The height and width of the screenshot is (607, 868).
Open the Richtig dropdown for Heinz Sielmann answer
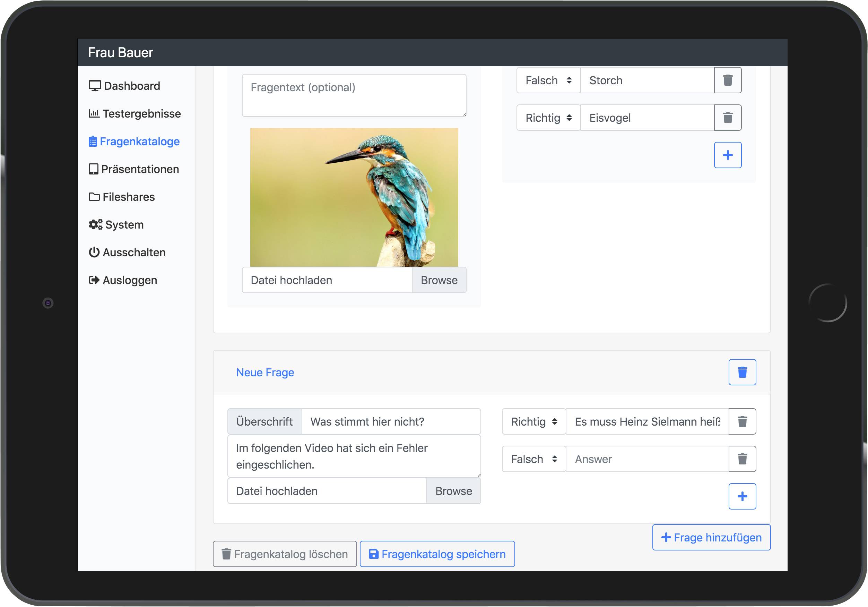[x=533, y=421]
